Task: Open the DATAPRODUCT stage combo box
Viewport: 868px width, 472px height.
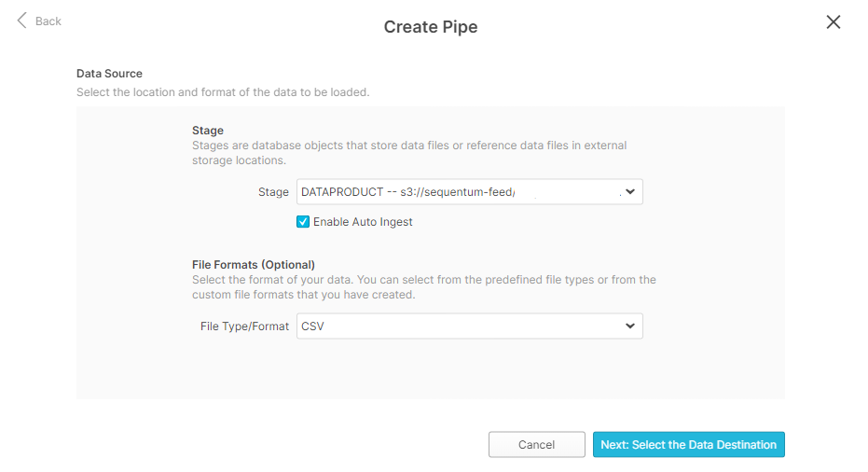Action: (x=457, y=192)
